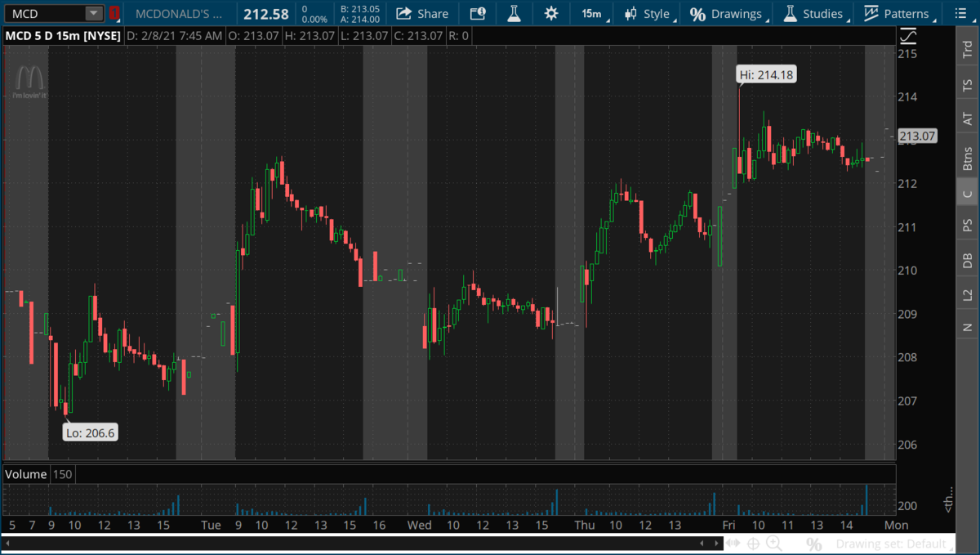Click the collapsed <th... side panel label
The width and height of the screenshot is (980, 555).
pos(947,500)
